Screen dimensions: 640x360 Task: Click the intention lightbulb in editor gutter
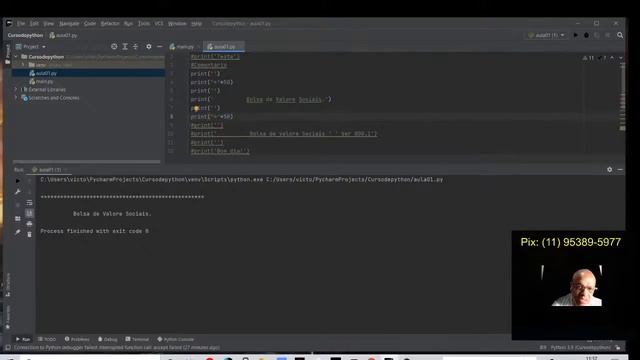[x=196, y=109]
